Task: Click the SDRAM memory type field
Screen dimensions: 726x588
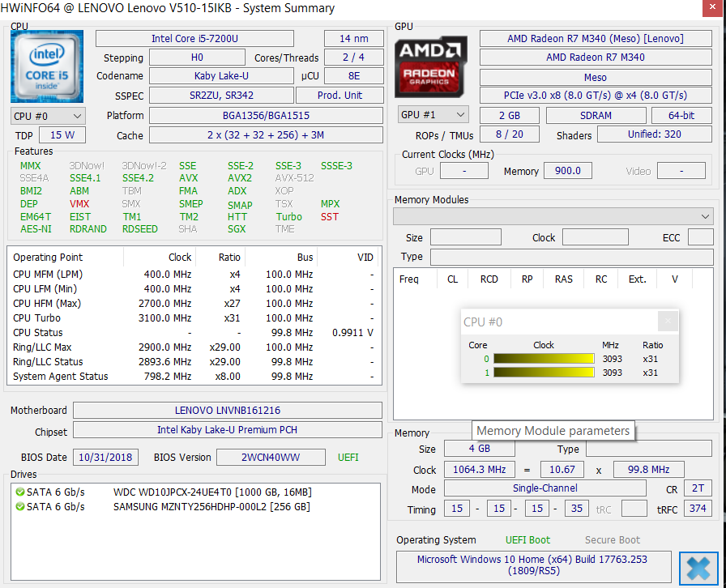Action: (x=596, y=115)
